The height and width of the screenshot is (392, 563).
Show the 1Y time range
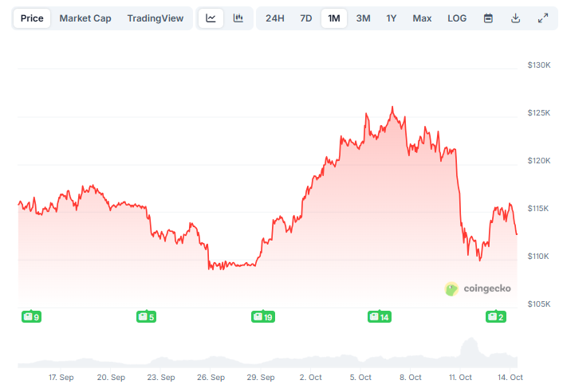click(x=392, y=18)
